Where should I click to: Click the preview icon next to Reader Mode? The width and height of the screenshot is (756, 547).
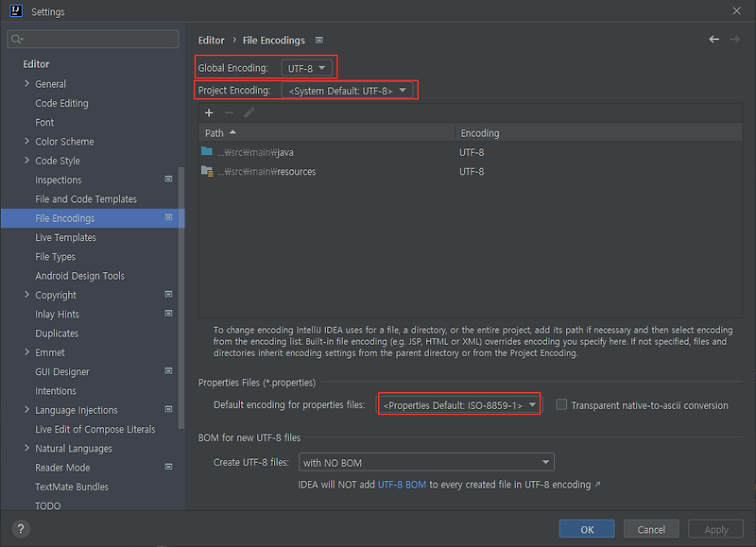click(x=168, y=467)
